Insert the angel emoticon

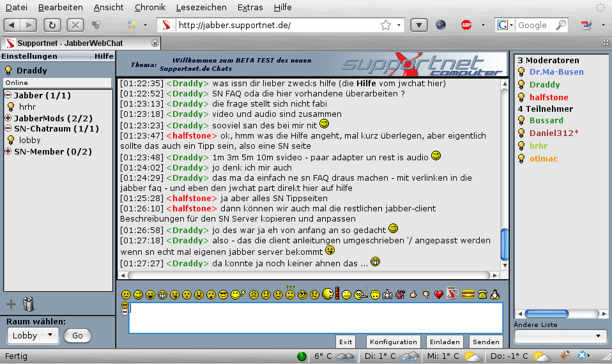coord(387,294)
